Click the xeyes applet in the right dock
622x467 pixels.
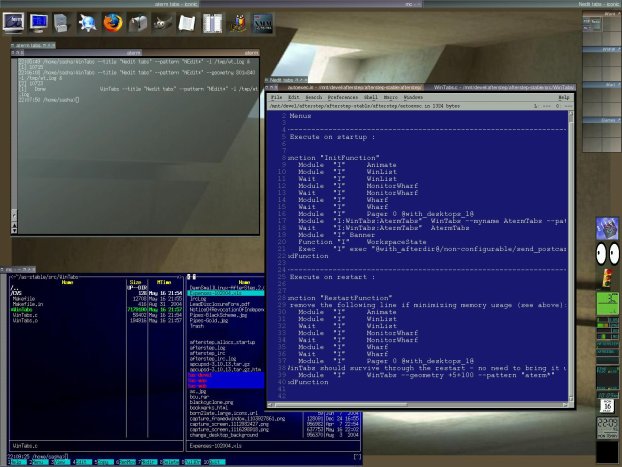pos(607,253)
